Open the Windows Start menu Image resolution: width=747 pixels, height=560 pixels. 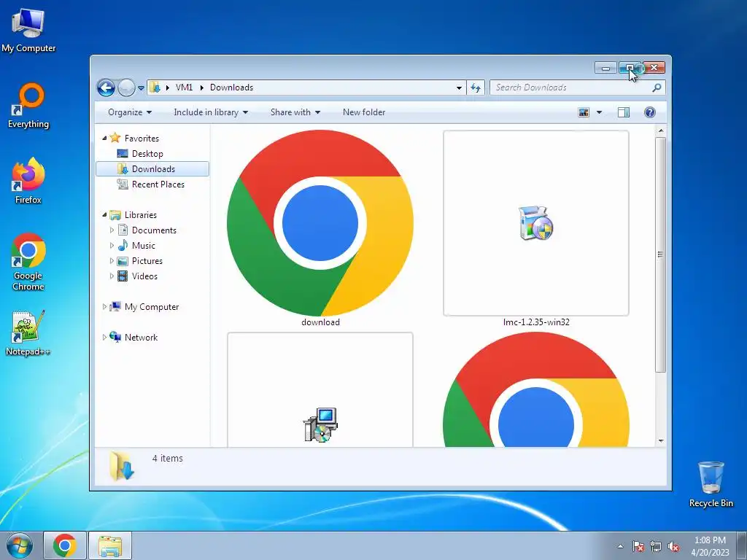tap(19, 545)
